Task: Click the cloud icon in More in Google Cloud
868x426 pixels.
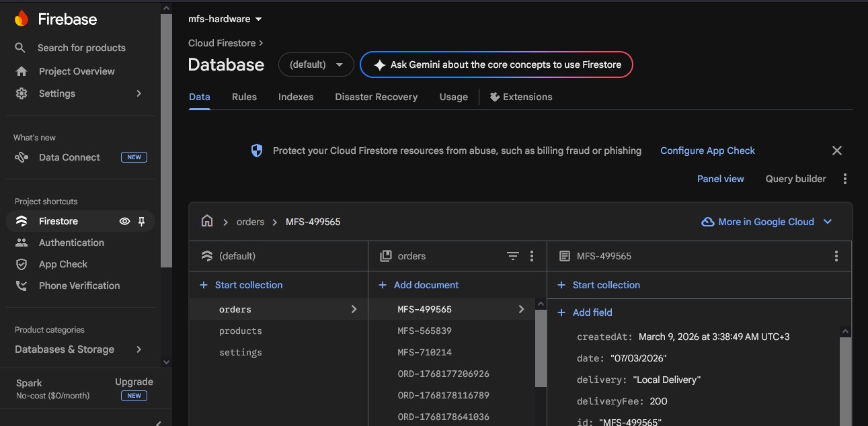Action: pos(708,222)
